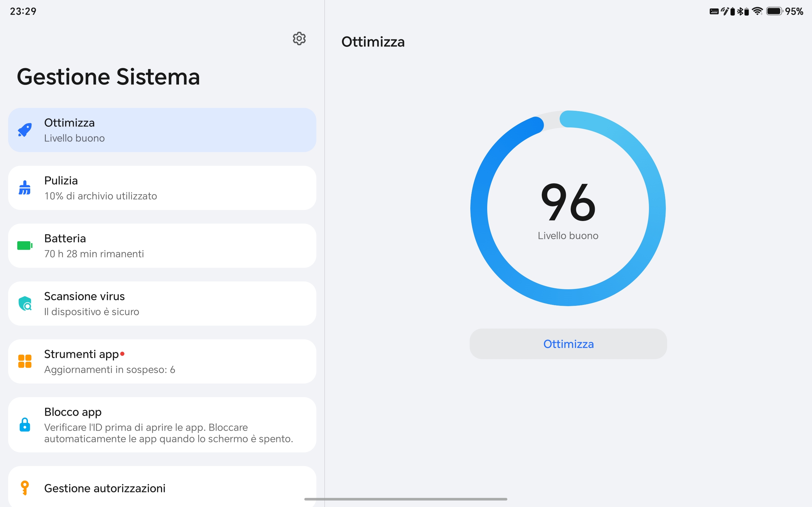Viewport: 812px width, 507px height.
Task: Tap the Wi-Fi icon in status bar
Action: pyautogui.click(x=757, y=11)
